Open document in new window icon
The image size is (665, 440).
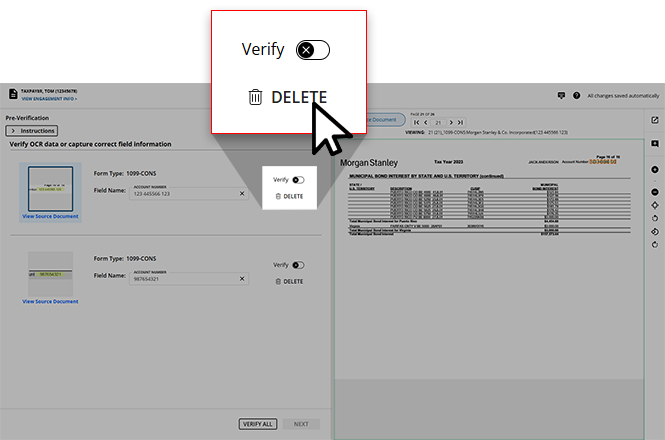pos(655,121)
